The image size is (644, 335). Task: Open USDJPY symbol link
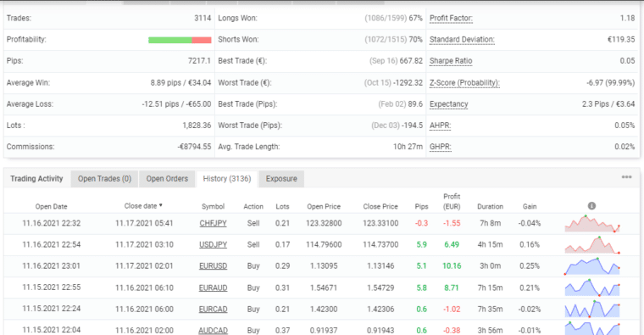click(214, 244)
